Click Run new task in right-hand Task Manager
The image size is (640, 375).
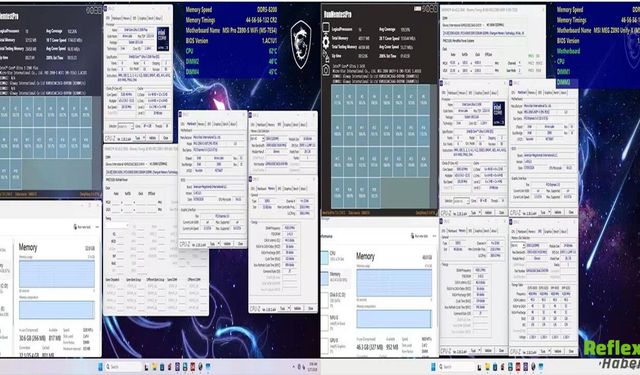coord(420,236)
